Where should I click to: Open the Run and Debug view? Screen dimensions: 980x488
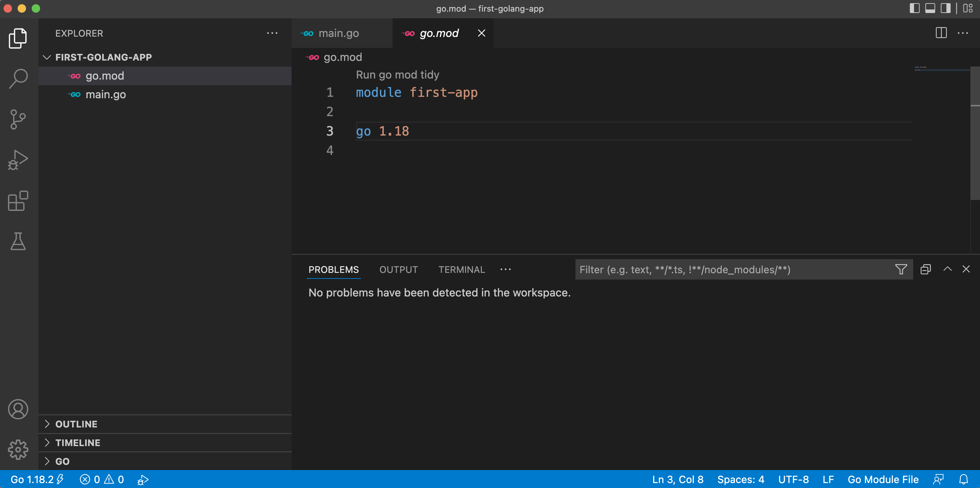tap(18, 159)
